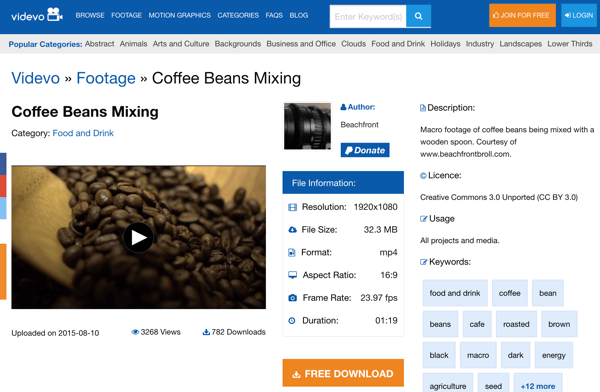Screen dimensions: 600x392
Task: Open Motion Graphics in the top nav
Action: click(179, 15)
